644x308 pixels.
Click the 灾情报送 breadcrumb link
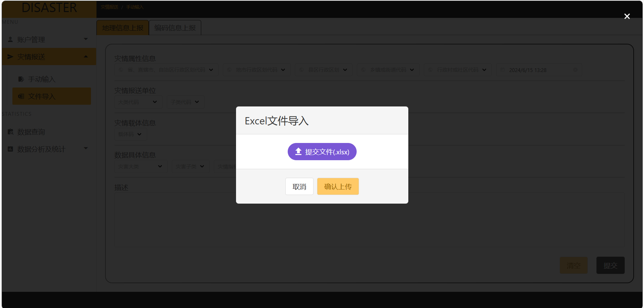110,7
